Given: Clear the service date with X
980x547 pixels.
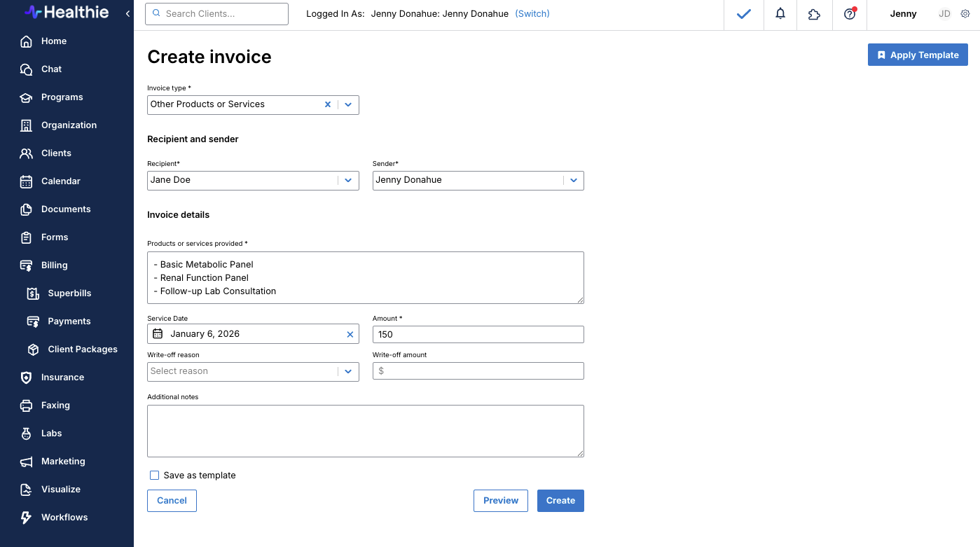Looking at the screenshot, I should 350,334.
